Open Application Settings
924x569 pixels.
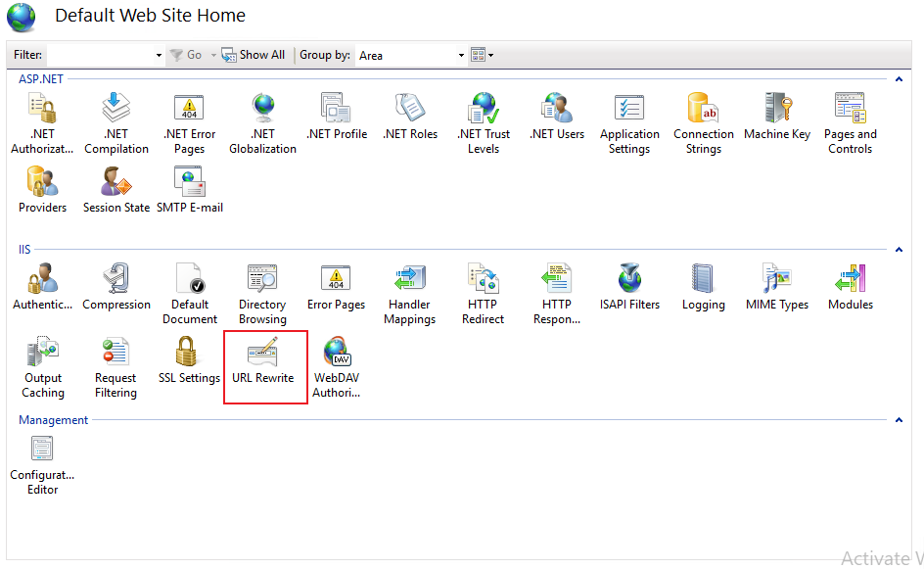point(629,123)
